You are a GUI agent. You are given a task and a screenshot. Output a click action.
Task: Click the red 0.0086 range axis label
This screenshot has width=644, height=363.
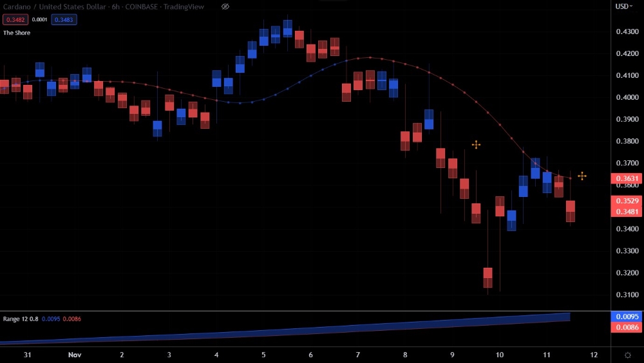coord(627,327)
